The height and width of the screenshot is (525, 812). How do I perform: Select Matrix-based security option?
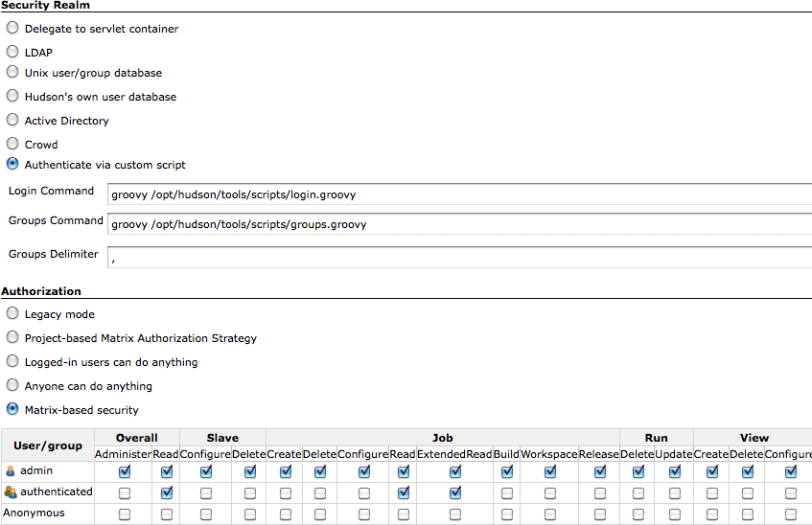tap(12, 409)
